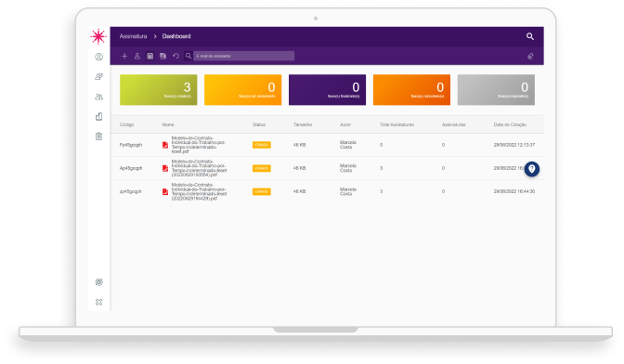Click PDF icon in Ap45gcqph row
Screen dimensions: 624x364
pyautogui.click(x=165, y=168)
